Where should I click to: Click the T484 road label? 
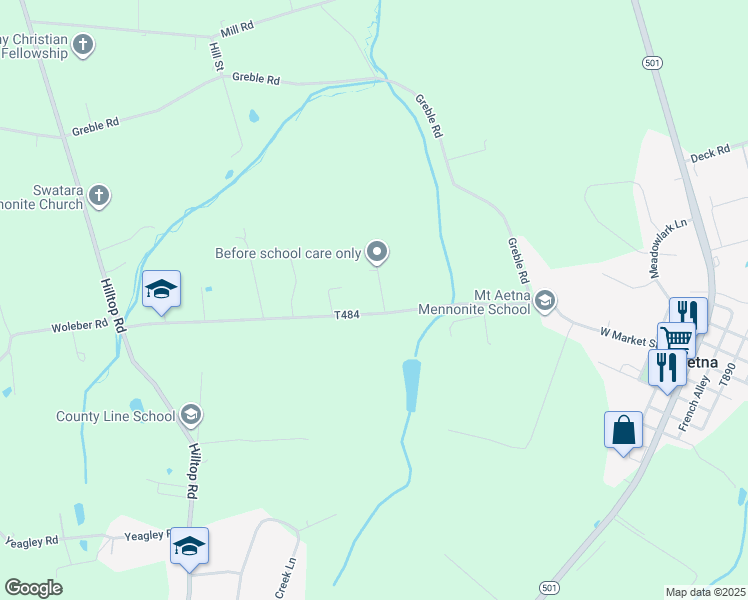point(346,315)
